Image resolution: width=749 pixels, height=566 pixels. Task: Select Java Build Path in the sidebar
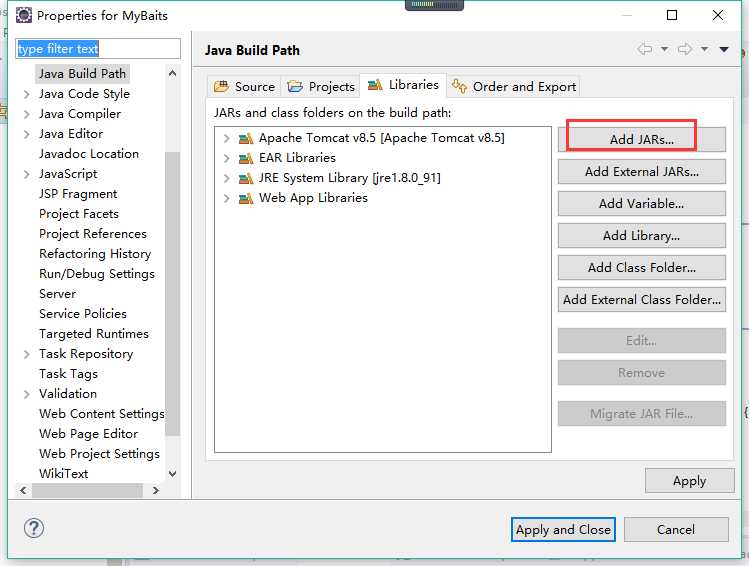[x=82, y=74]
